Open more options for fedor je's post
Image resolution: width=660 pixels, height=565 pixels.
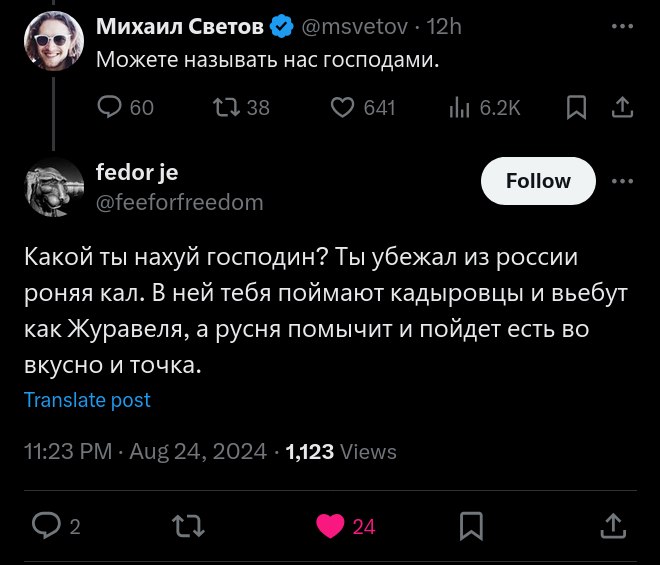621,181
